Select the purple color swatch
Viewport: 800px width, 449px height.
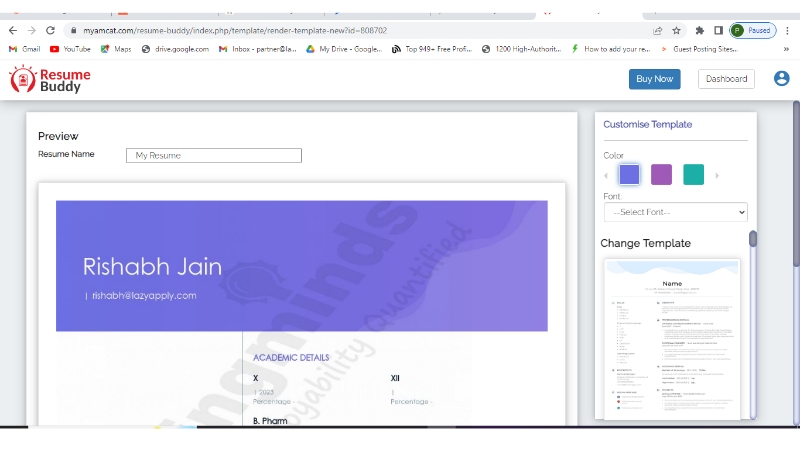click(661, 175)
